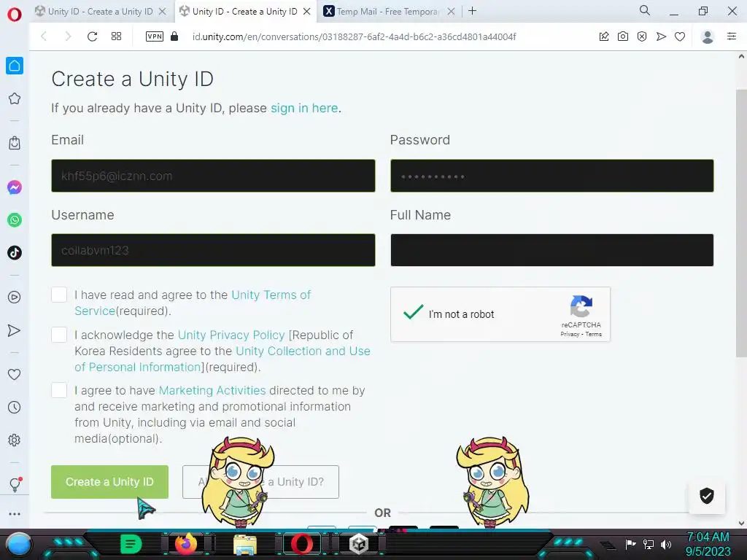Focus the Email input field
The height and width of the screenshot is (560, 747).
pos(213,176)
